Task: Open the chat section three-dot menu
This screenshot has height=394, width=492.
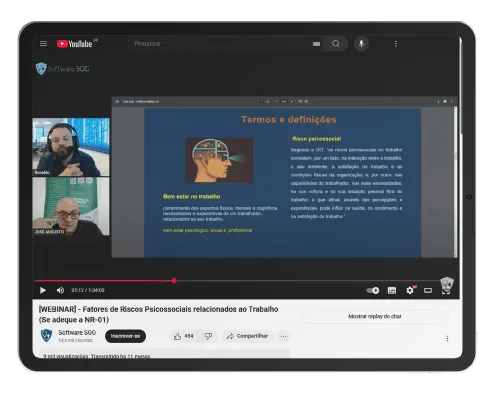Action: pyautogui.click(x=447, y=339)
